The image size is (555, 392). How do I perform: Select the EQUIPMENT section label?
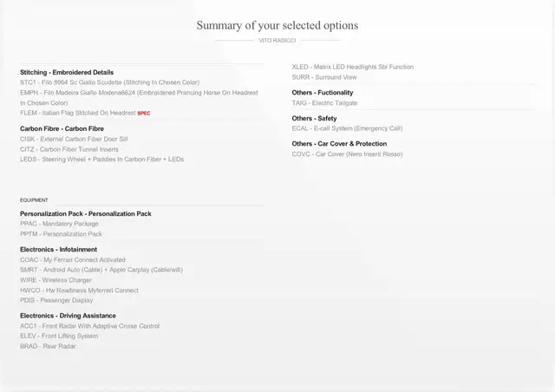tap(34, 200)
